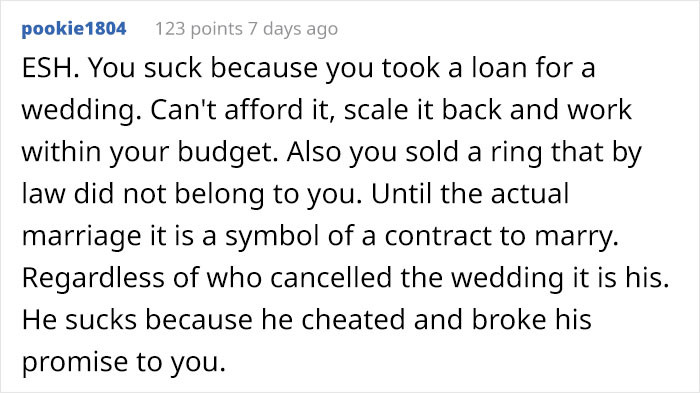Click the 123 points score label
Image resolution: width=700 pixels, height=393 pixels.
(199, 29)
